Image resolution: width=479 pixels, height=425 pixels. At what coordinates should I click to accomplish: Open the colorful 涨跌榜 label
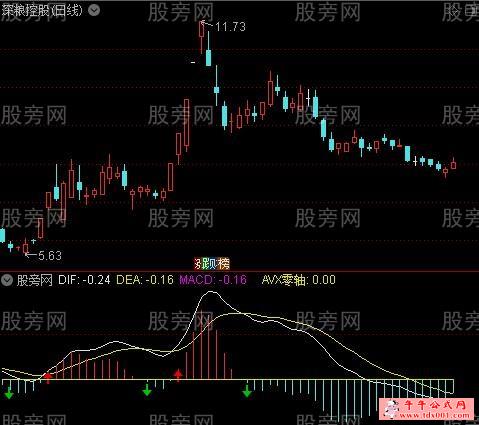(x=212, y=264)
